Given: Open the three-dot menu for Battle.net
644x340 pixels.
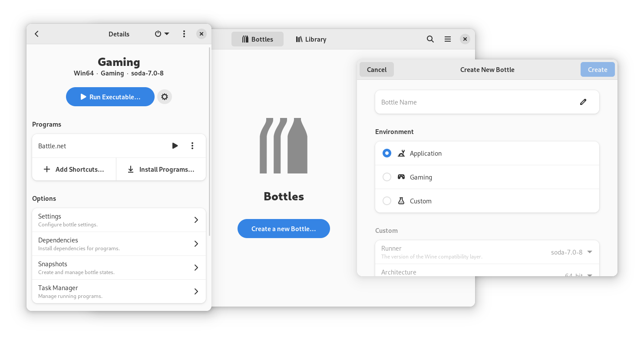Looking at the screenshot, I should (x=192, y=146).
